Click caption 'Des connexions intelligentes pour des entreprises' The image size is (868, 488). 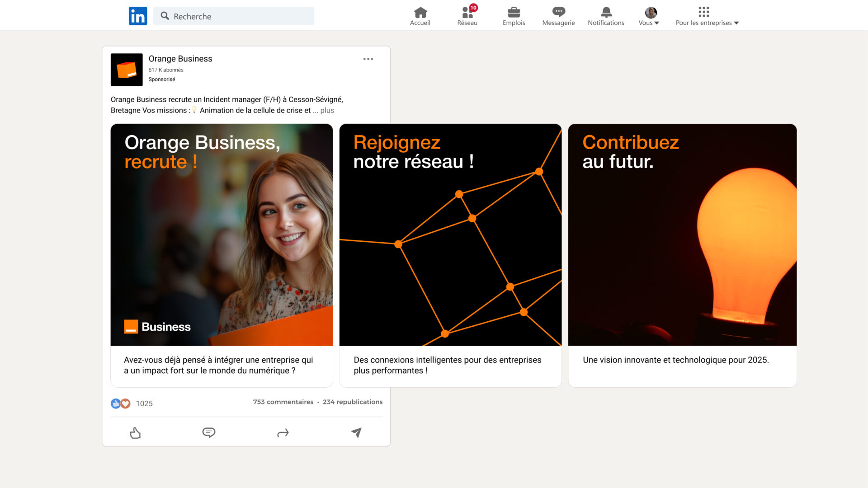(448, 365)
